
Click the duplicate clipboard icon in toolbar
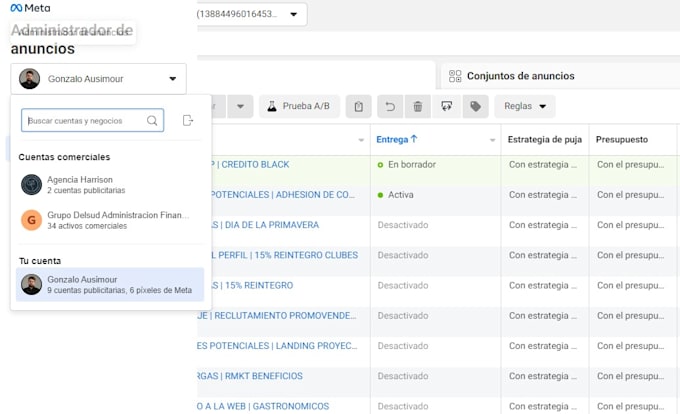point(359,106)
